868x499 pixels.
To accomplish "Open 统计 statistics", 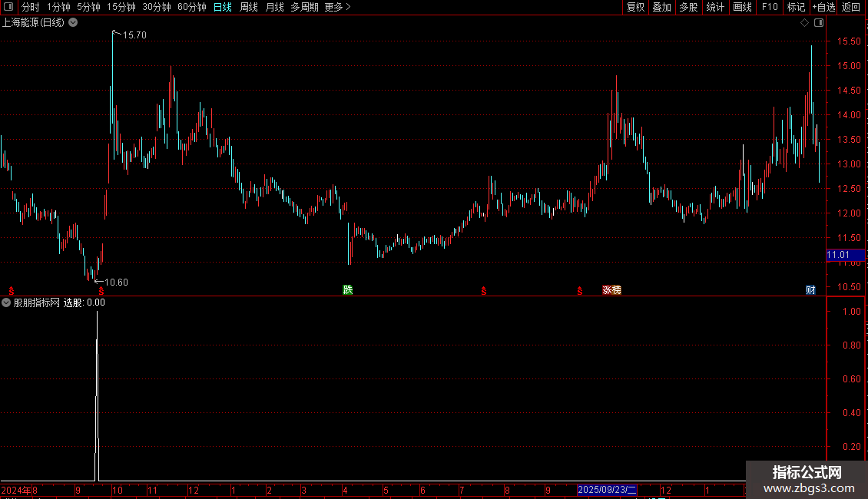I will (715, 7).
